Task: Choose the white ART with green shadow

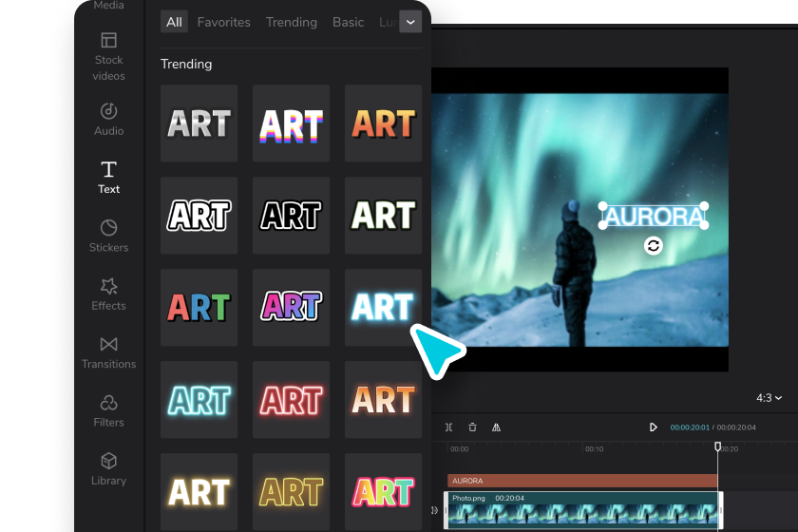Action: click(383, 216)
